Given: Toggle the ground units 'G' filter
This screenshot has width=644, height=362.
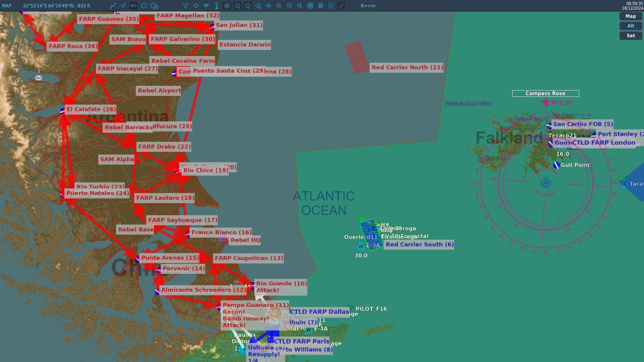Looking at the screenshot, I should tap(248, 6).
